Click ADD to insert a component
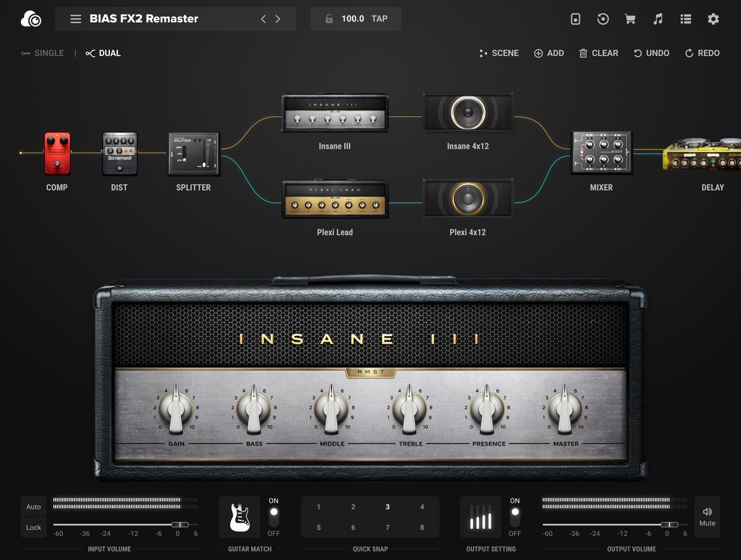The image size is (741, 560). [549, 53]
